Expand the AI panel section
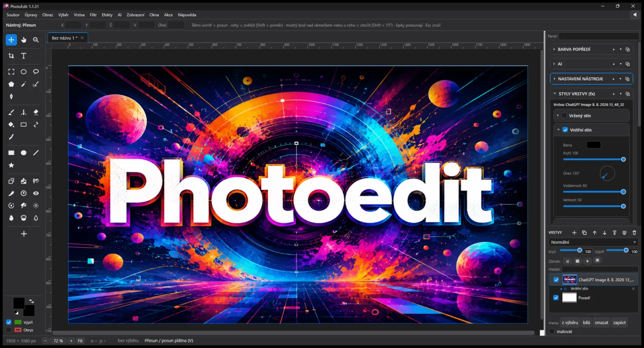644x348 pixels. 554,64
